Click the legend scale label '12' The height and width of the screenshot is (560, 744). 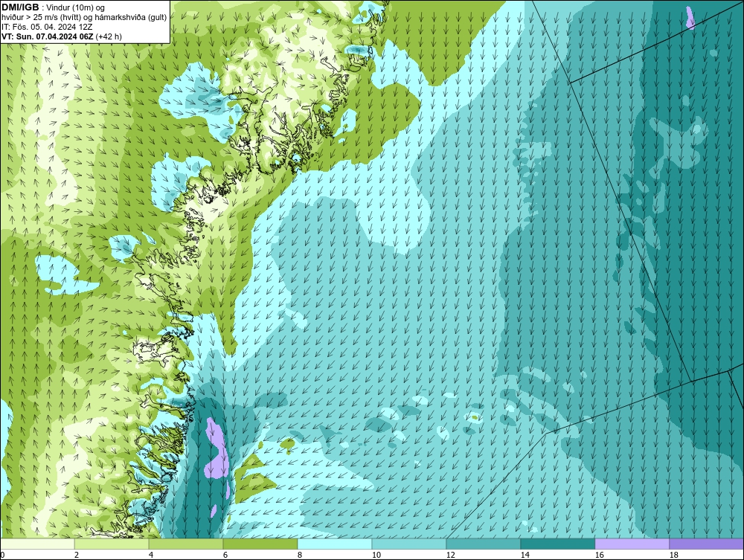[450, 555]
